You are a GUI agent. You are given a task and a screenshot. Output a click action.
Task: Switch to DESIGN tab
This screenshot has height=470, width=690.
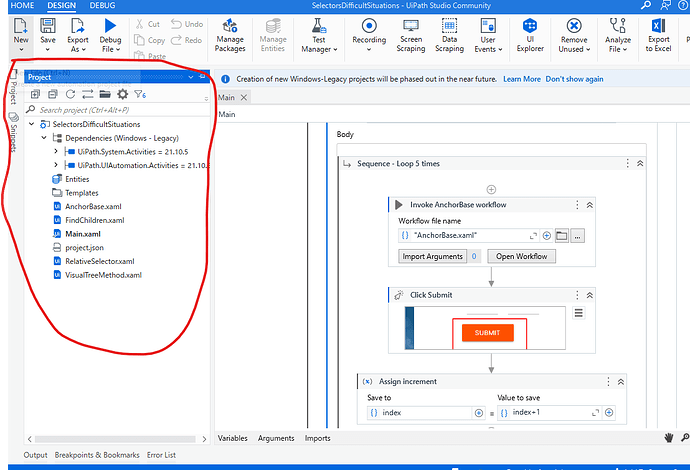62,5
